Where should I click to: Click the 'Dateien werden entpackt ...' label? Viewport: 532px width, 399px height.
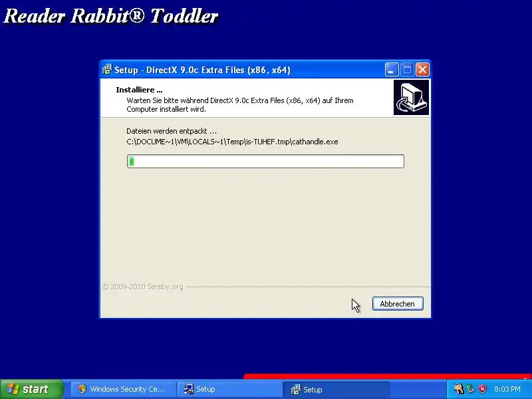pos(172,131)
